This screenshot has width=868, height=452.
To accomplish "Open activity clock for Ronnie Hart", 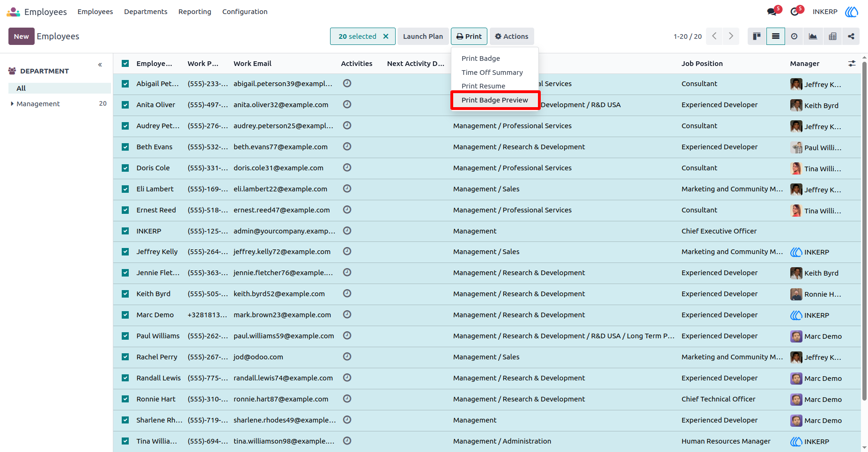I will coord(347,399).
